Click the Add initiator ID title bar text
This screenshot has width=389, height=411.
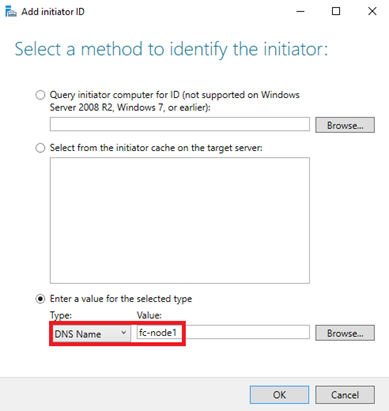point(53,12)
